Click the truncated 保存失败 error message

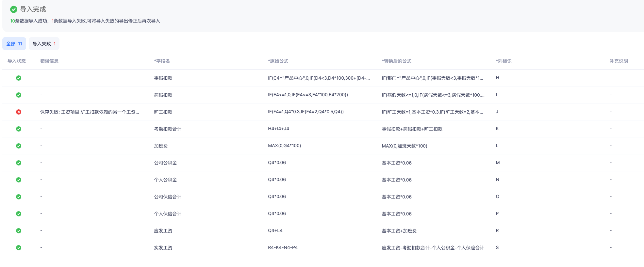tap(90, 112)
